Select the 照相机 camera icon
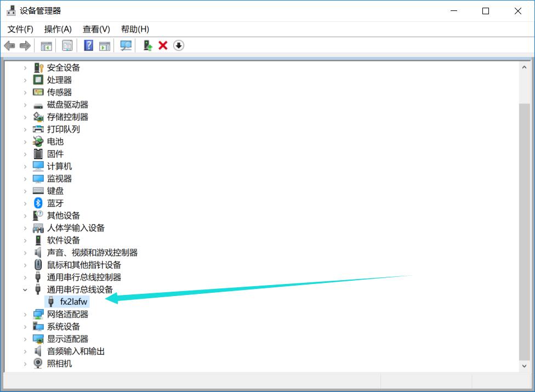The height and width of the screenshot is (392, 535). coord(38,363)
